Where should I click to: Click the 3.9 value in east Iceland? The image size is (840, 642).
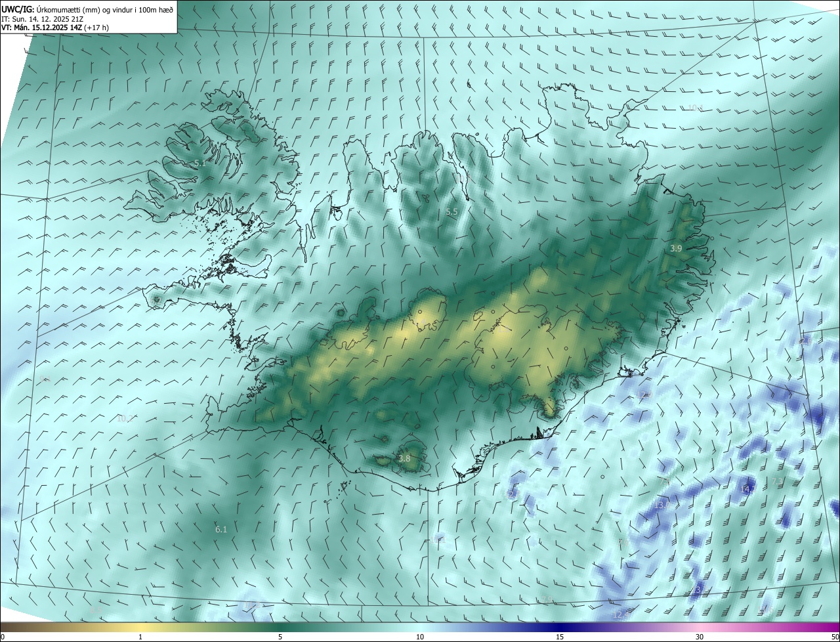point(676,248)
